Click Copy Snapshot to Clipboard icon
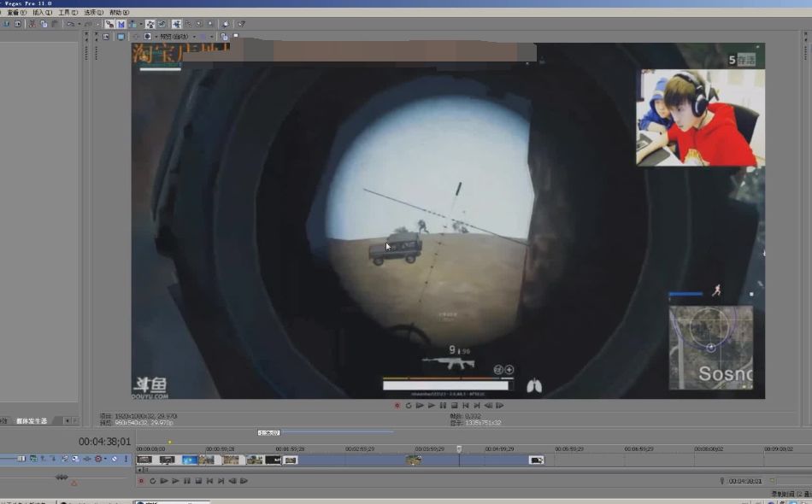The width and height of the screenshot is (812, 504). (224, 37)
